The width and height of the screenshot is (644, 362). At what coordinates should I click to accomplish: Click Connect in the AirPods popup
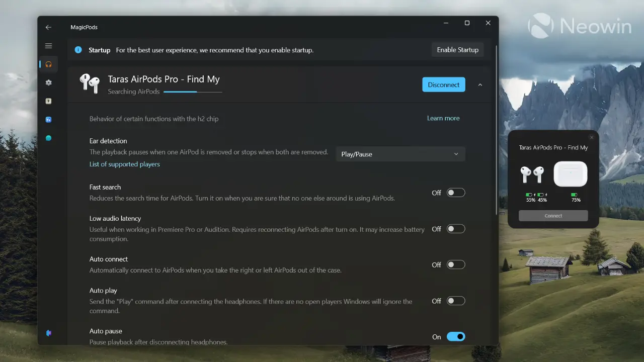pyautogui.click(x=553, y=215)
